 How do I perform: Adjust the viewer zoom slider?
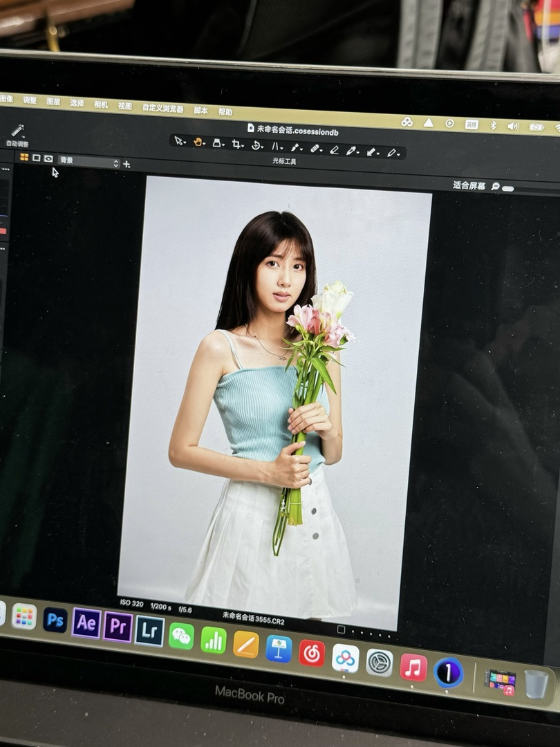pos(508,188)
